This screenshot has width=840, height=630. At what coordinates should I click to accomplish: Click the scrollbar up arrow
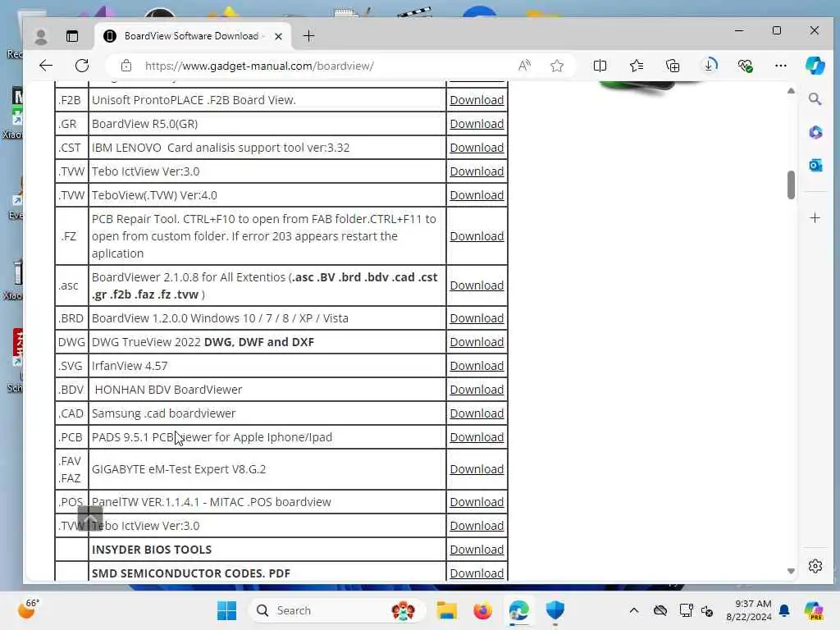[791, 91]
